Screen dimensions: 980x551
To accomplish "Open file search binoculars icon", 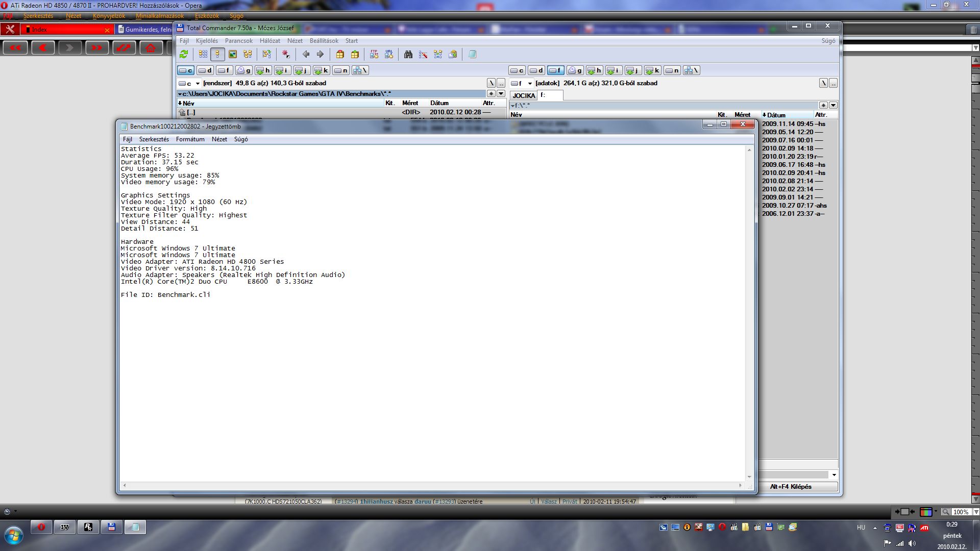I will [x=408, y=54].
